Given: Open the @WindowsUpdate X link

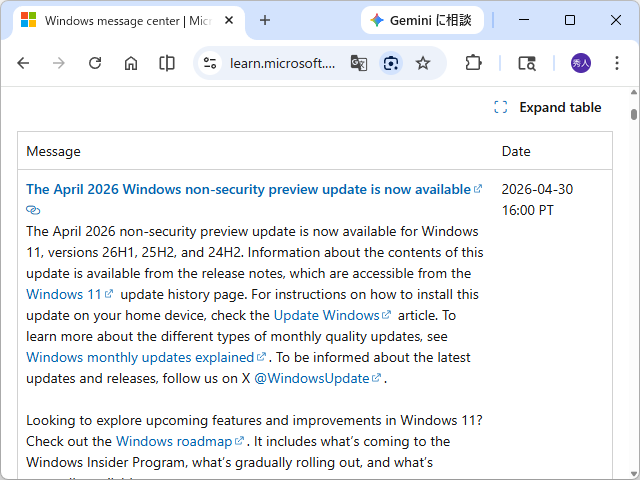Looking at the screenshot, I should tap(318, 378).
